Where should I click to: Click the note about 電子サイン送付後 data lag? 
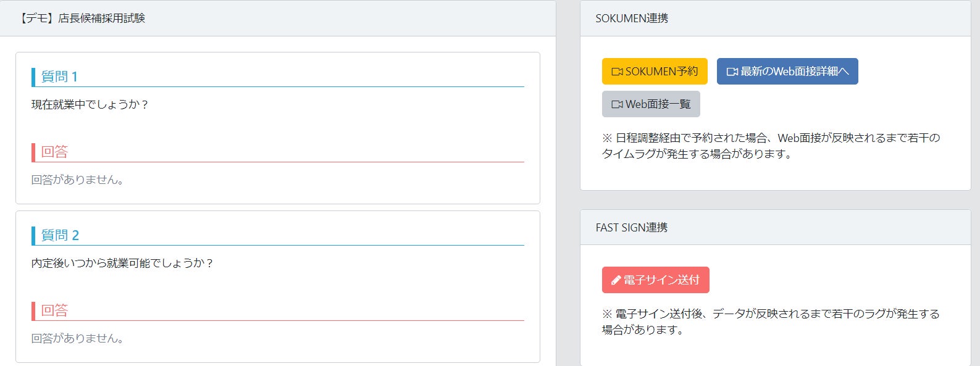coord(771,322)
